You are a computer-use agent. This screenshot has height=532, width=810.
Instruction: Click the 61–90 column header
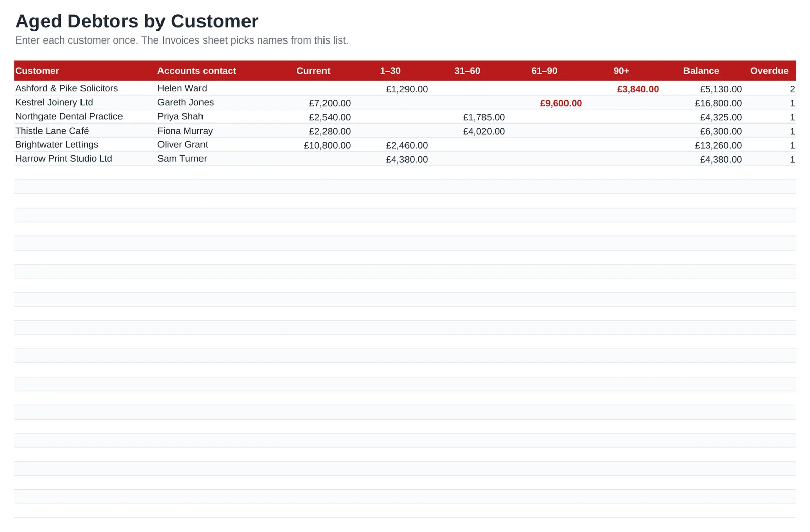(x=544, y=71)
